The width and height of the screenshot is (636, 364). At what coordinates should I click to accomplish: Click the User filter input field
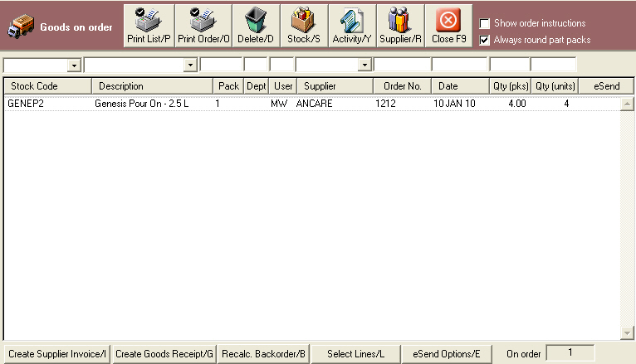point(282,65)
